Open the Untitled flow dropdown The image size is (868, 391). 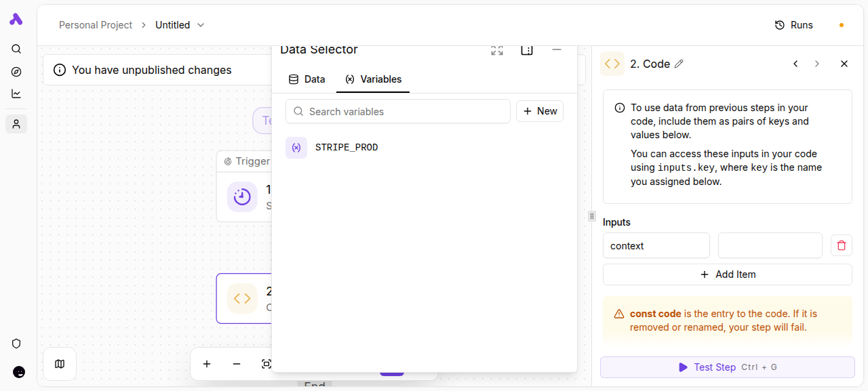[x=180, y=25]
